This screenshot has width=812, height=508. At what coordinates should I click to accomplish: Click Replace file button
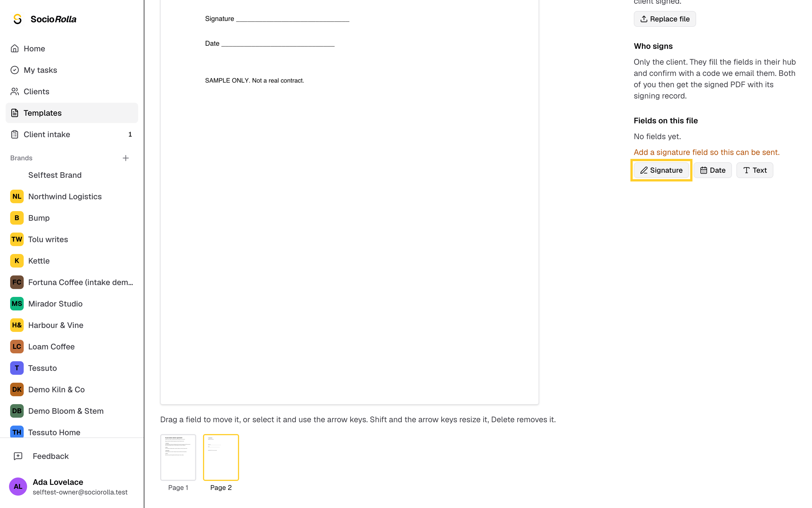click(x=665, y=19)
